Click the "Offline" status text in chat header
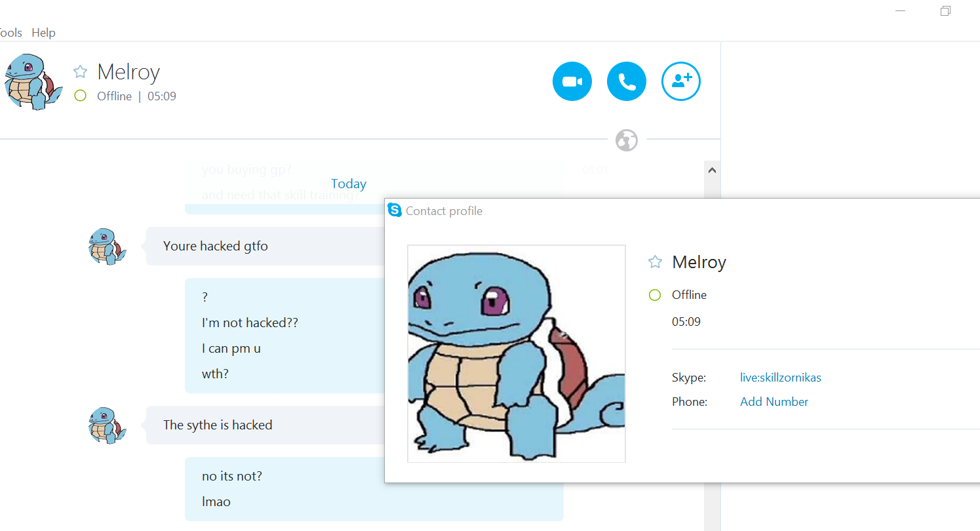Screen dimensions: 980x531 click(115, 96)
